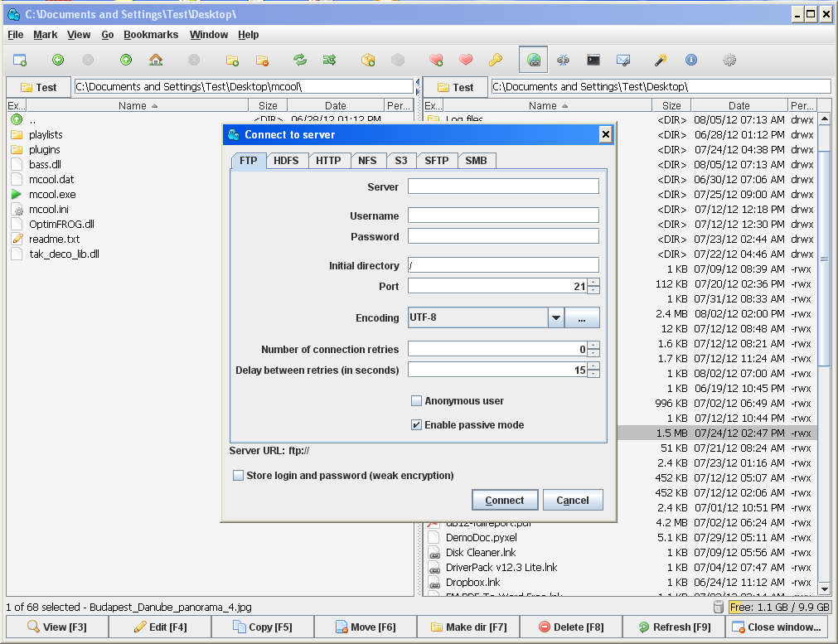Click the Properties info icon in toolbar

click(x=690, y=60)
